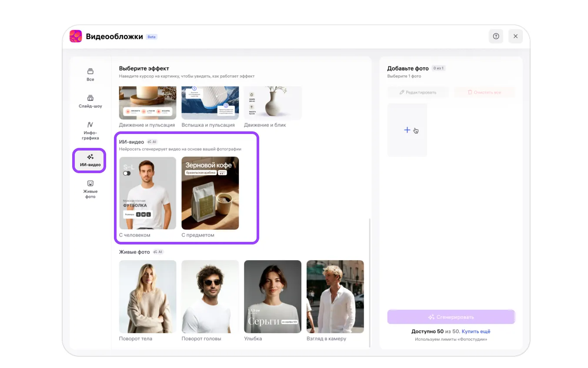Select the Движение и блик vase effect
Image resolution: width=588 pixels, height=368 pixels.
pyautogui.click(x=273, y=103)
